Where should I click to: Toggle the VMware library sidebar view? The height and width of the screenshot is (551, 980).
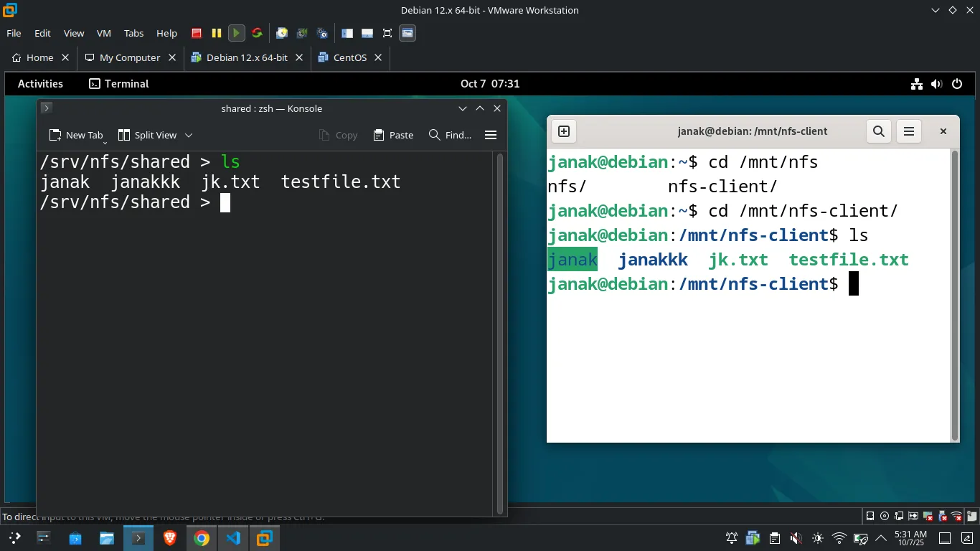coord(347,33)
